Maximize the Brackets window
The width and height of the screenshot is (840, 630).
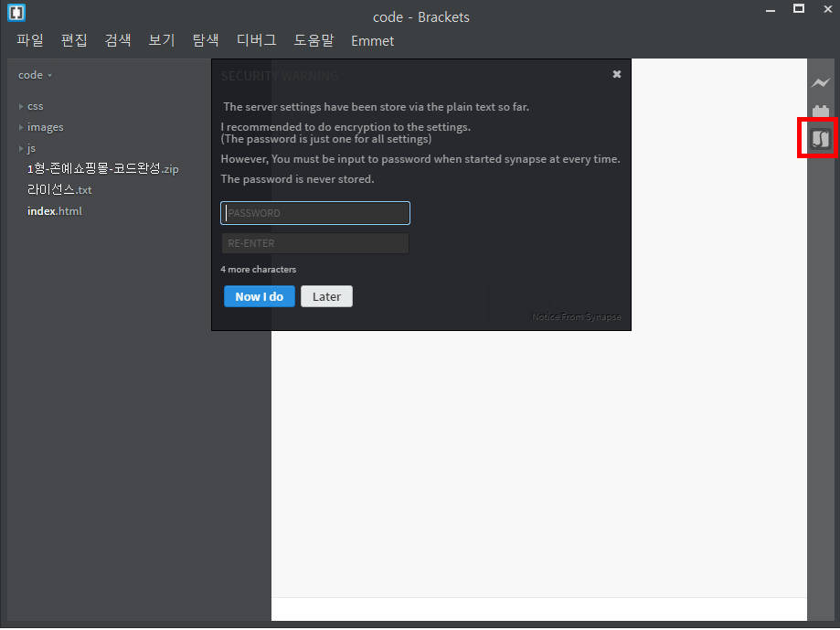click(799, 8)
